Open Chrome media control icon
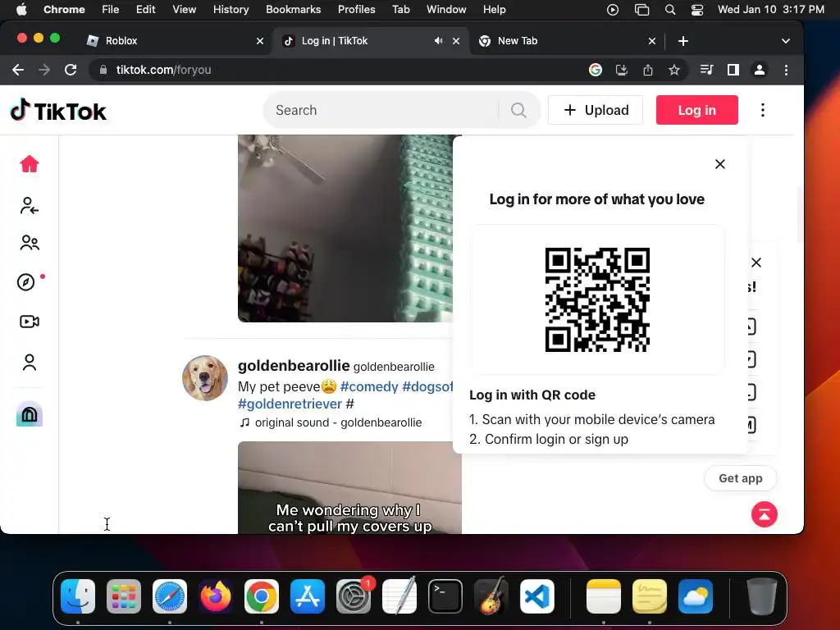 point(706,70)
